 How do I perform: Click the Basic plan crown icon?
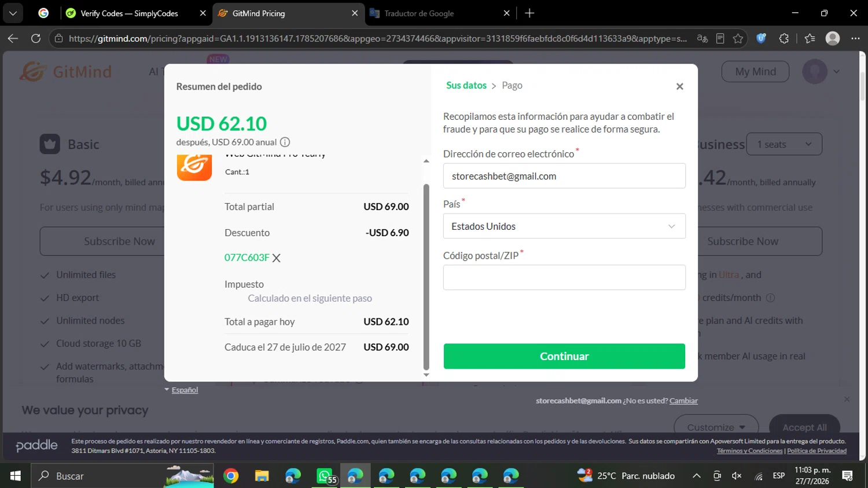coord(50,144)
